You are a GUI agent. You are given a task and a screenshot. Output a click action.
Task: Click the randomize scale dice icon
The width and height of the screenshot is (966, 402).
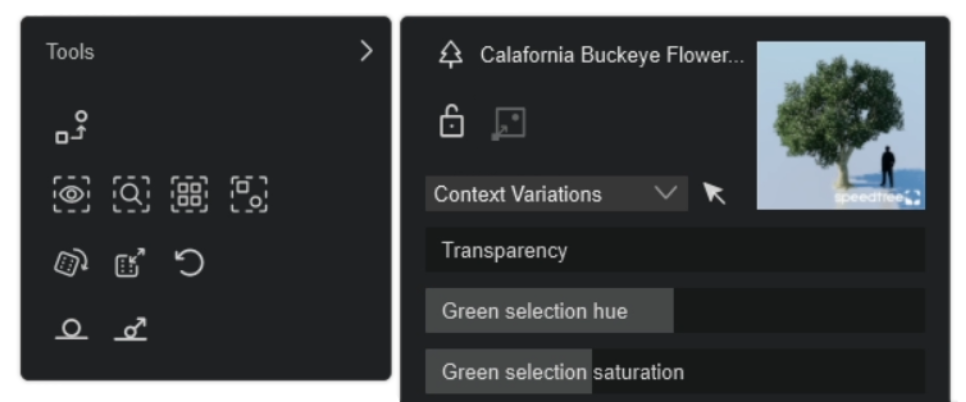coord(130,263)
